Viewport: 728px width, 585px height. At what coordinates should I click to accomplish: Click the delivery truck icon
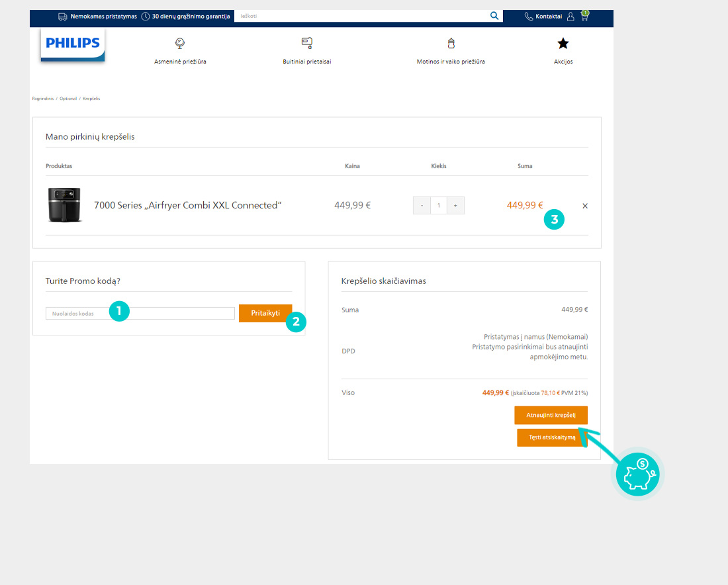tap(63, 17)
